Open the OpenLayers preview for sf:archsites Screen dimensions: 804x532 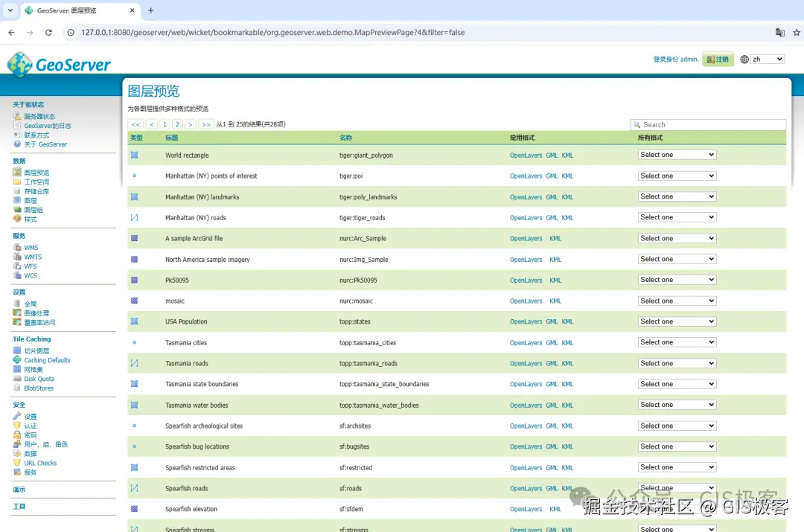point(526,426)
